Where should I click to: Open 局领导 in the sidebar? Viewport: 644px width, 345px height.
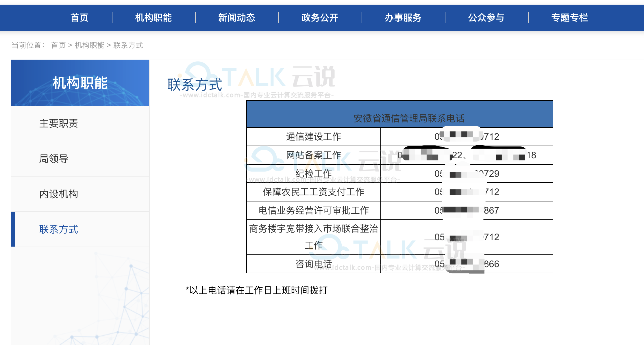[80, 159]
